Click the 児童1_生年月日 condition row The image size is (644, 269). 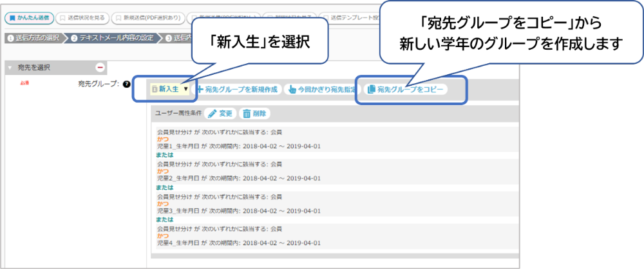238,146
